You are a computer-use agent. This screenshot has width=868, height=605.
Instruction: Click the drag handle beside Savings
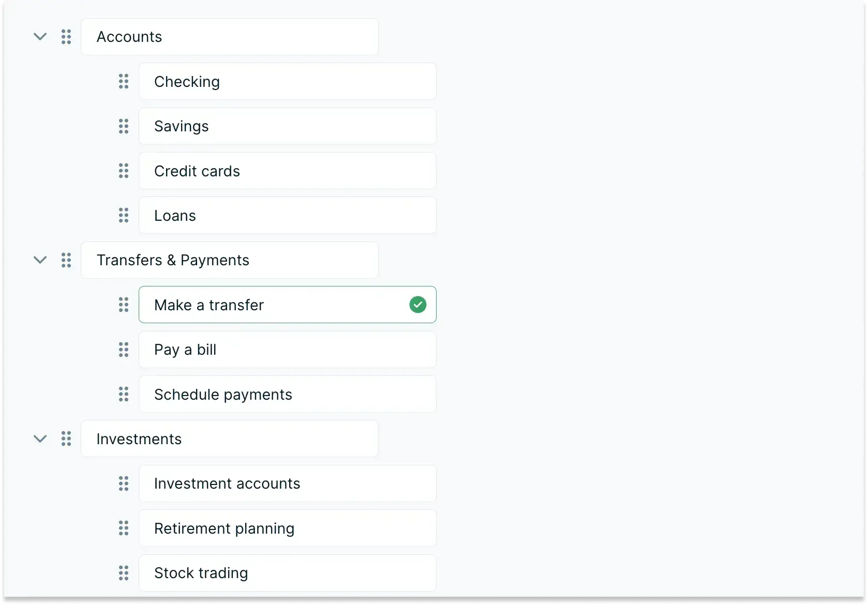124,126
